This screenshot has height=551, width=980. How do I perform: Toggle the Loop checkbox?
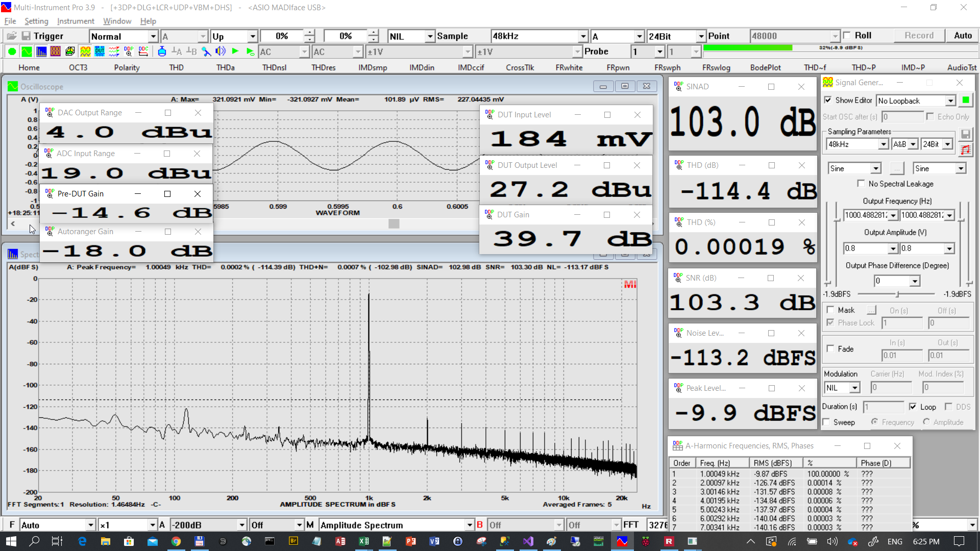pos(913,407)
